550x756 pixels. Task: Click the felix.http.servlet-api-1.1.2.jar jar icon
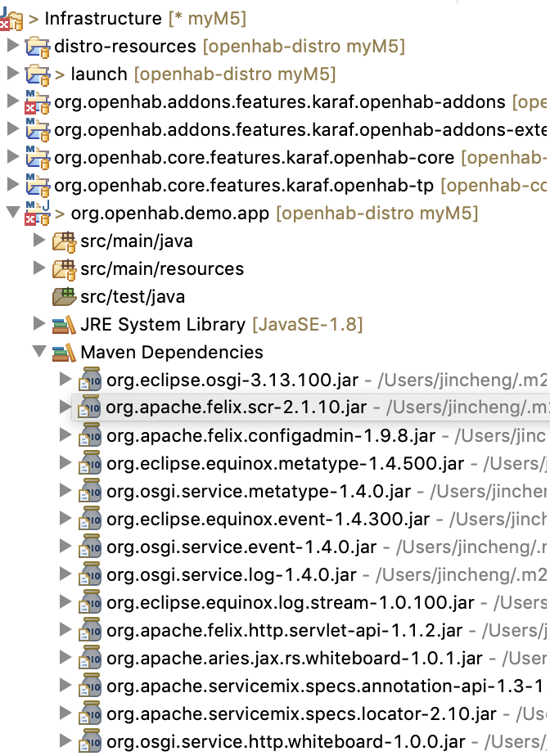click(90, 630)
